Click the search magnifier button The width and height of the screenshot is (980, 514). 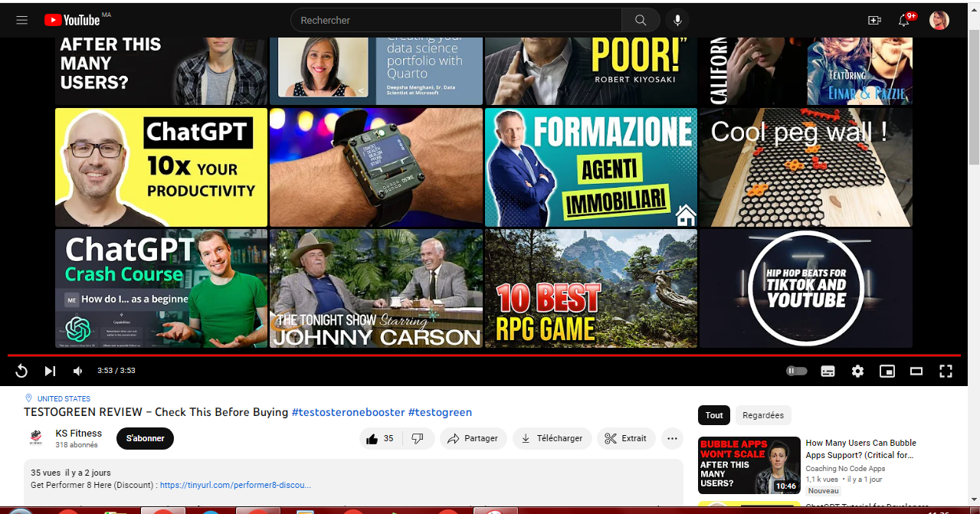point(641,21)
